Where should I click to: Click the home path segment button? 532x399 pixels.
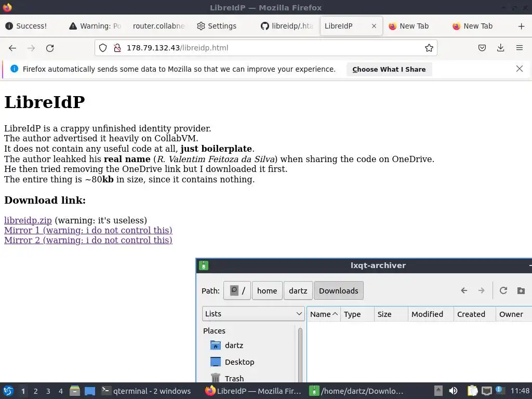267,291
